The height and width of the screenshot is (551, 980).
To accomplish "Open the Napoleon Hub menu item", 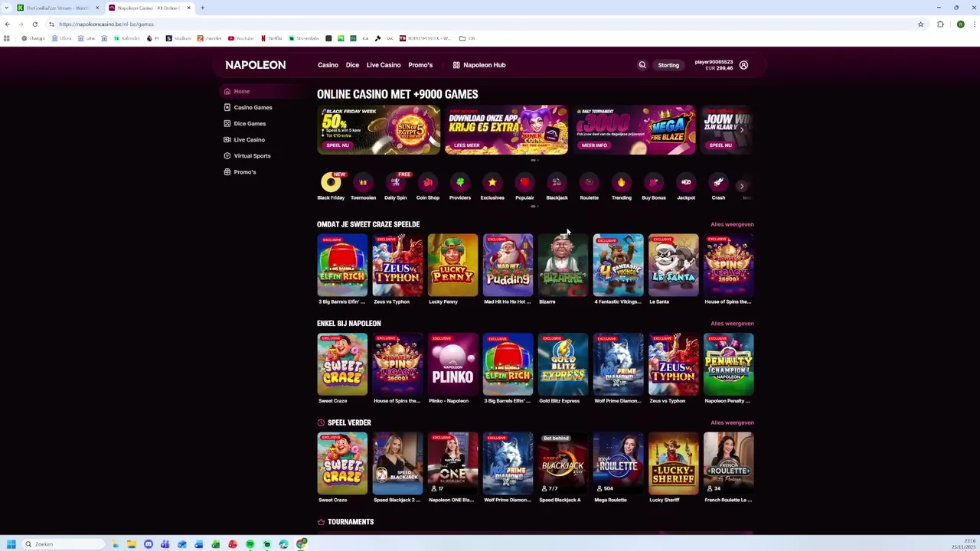I will pos(479,65).
